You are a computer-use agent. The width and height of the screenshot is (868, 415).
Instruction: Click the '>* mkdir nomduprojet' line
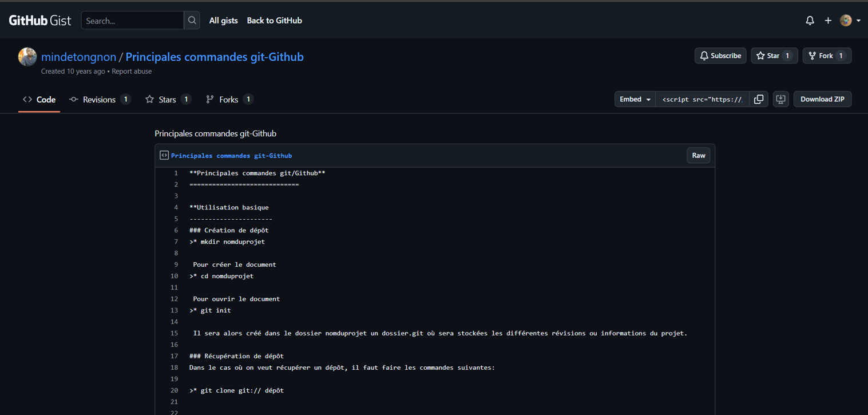click(x=227, y=242)
